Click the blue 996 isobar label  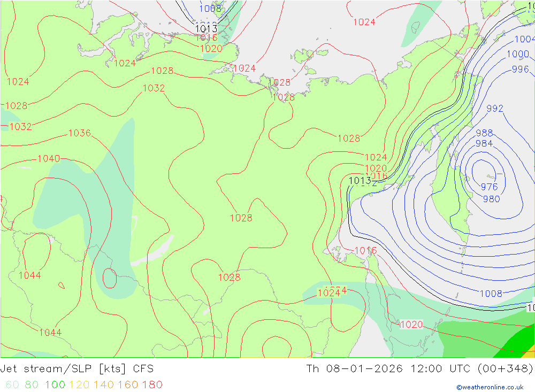tap(521, 70)
